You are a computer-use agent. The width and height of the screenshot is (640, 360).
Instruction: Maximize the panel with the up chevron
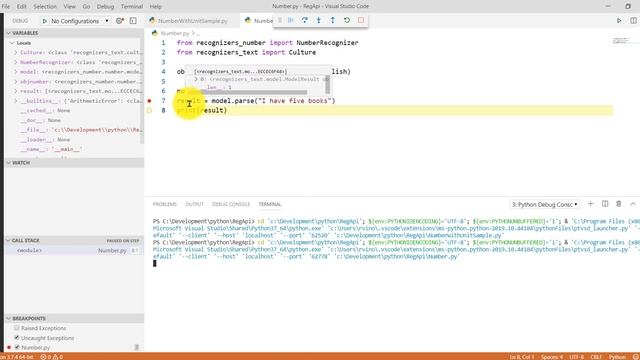point(633,204)
